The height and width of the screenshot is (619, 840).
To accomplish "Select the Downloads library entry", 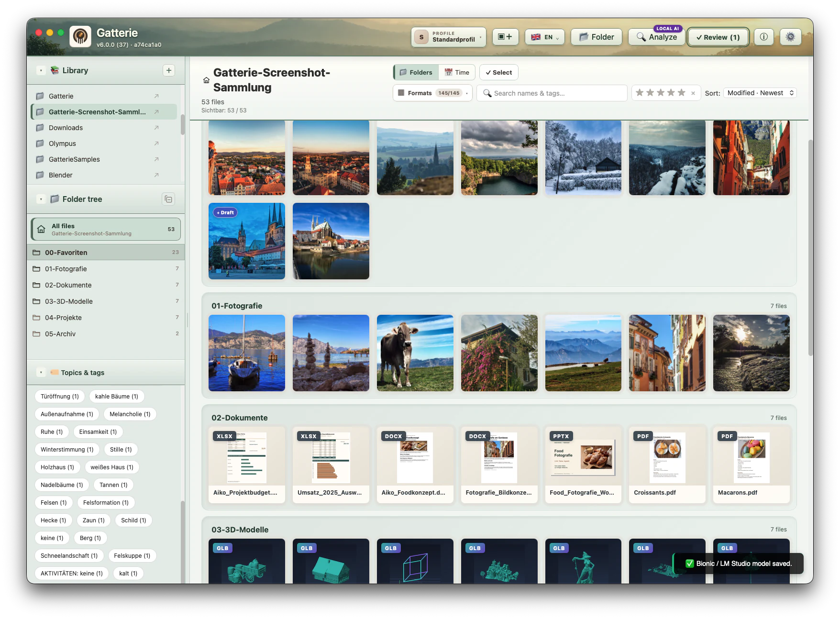I will 104,128.
